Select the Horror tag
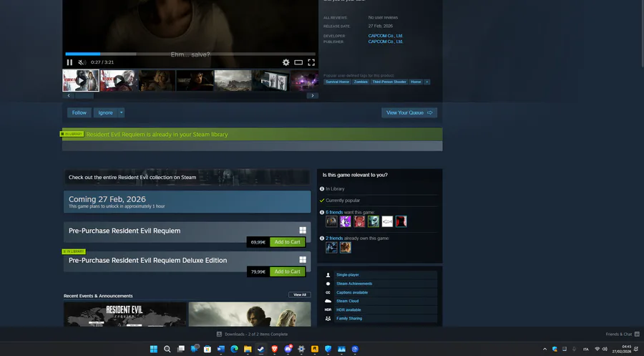 pyautogui.click(x=416, y=82)
